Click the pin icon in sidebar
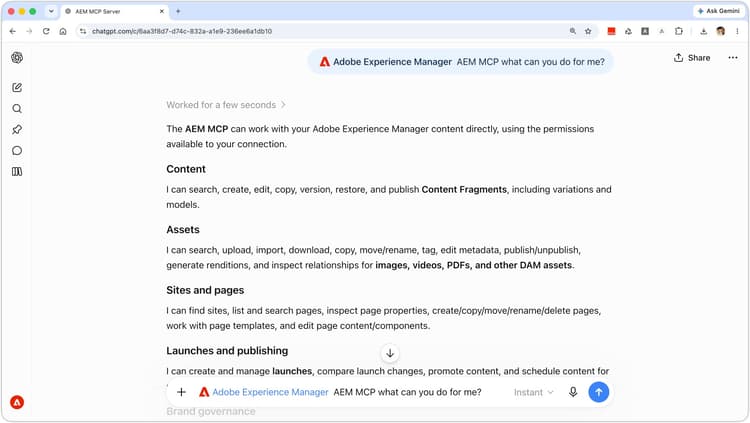 pos(17,130)
